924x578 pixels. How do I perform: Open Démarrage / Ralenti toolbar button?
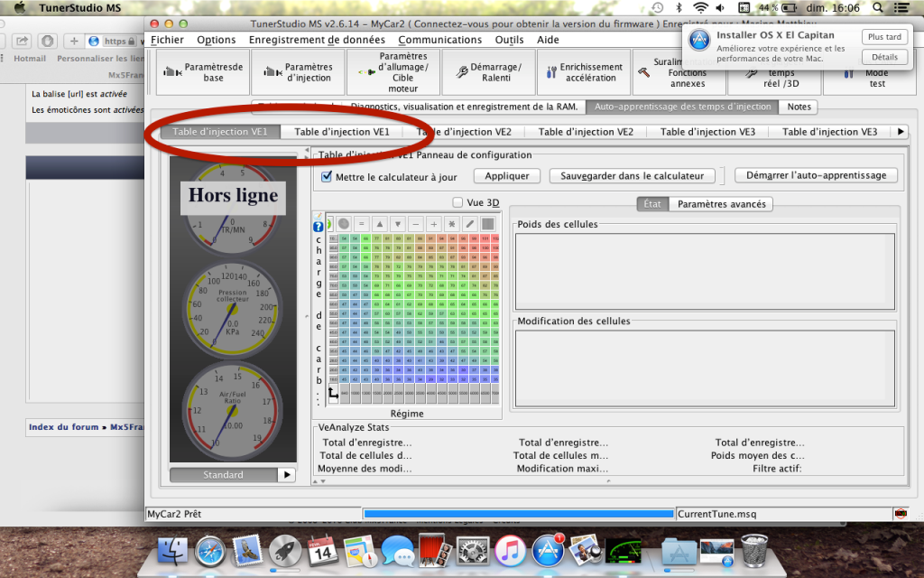tap(489, 72)
